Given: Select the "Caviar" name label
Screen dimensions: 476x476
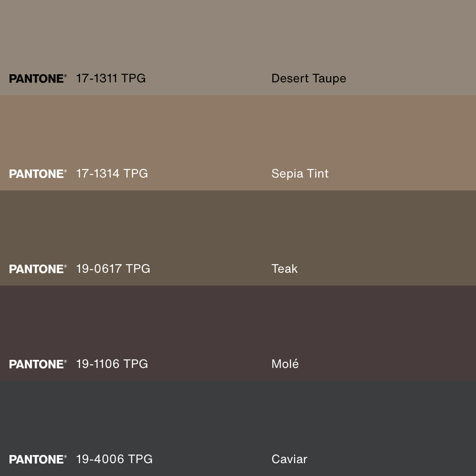Looking at the screenshot, I should point(289,459).
